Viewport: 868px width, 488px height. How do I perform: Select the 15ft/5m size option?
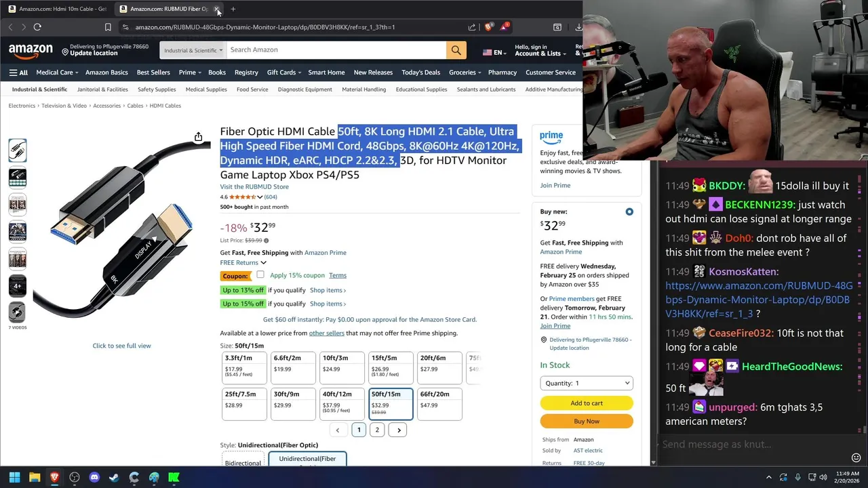click(391, 367)
